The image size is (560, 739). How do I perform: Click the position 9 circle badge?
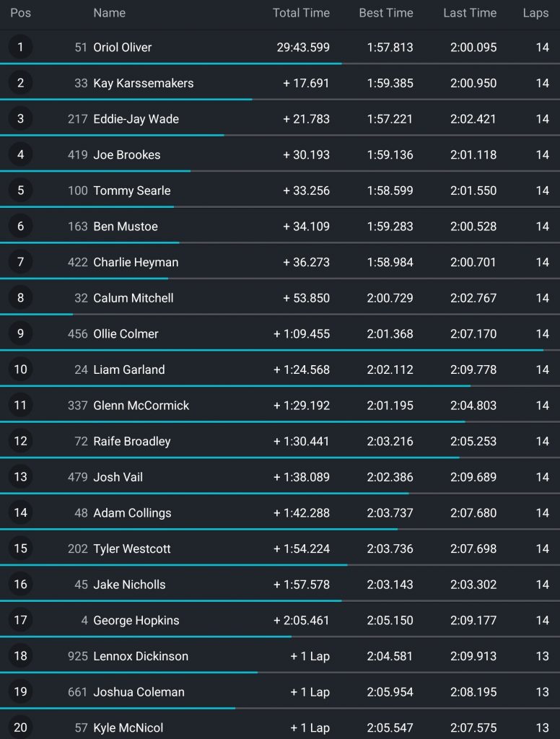click(20, 333)
